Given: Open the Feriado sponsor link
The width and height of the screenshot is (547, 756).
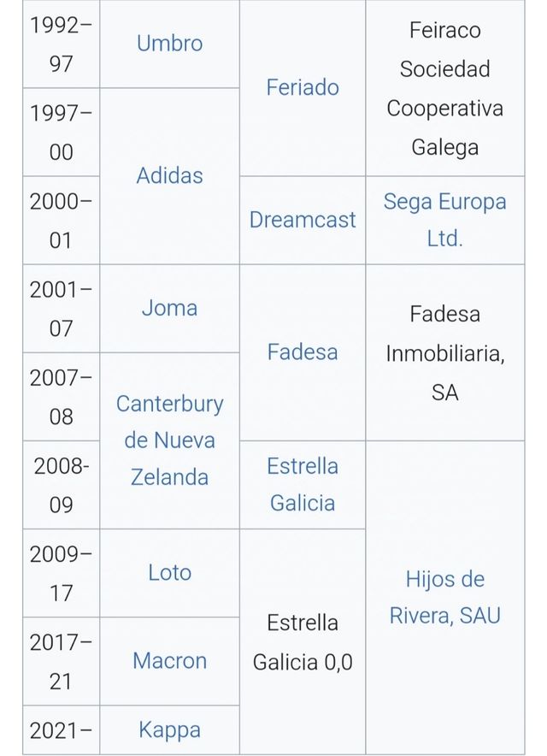Looking at the screenshot, I should point(303,87).
